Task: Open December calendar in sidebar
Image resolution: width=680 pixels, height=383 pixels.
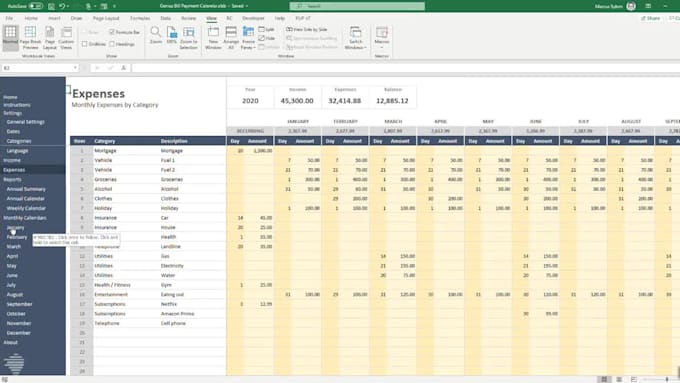Action: pyautogui.click(x=19, y=333)
